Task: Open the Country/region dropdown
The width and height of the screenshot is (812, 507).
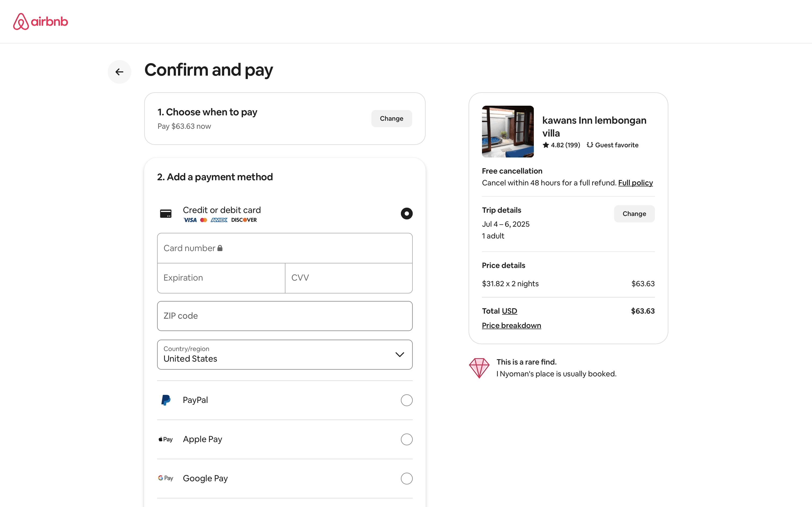Action: [x=285, y=354]
